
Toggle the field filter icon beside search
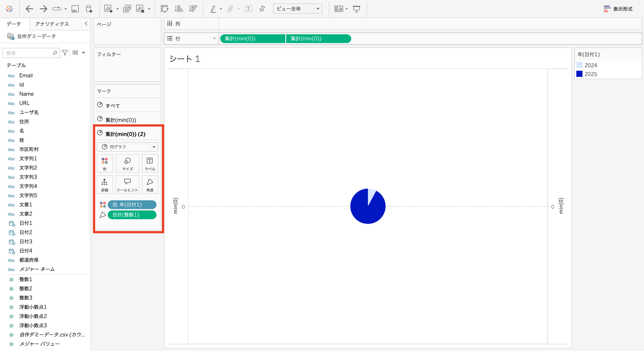pos(65,53)
